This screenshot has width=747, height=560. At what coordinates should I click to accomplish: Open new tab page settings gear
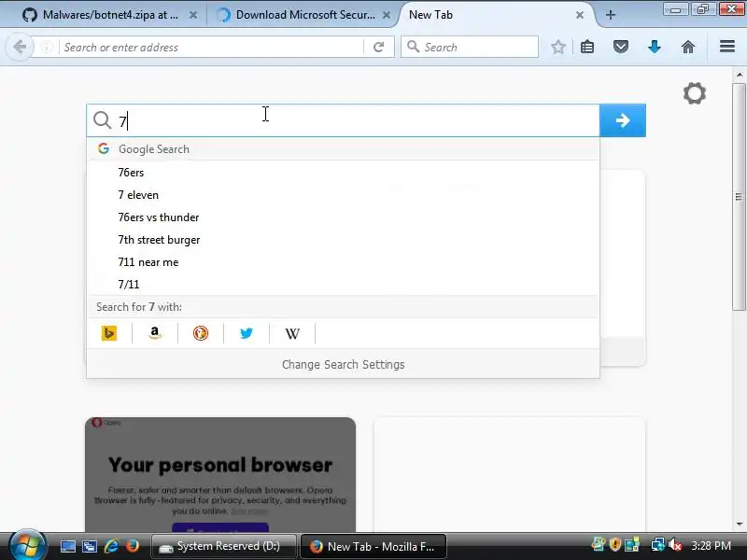(695, 93)
